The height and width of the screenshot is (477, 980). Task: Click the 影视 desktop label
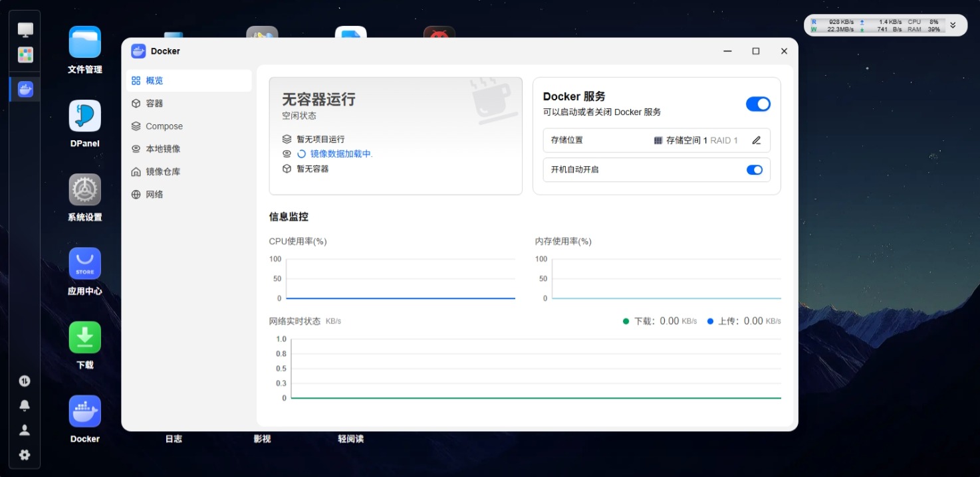coord(262,438)
